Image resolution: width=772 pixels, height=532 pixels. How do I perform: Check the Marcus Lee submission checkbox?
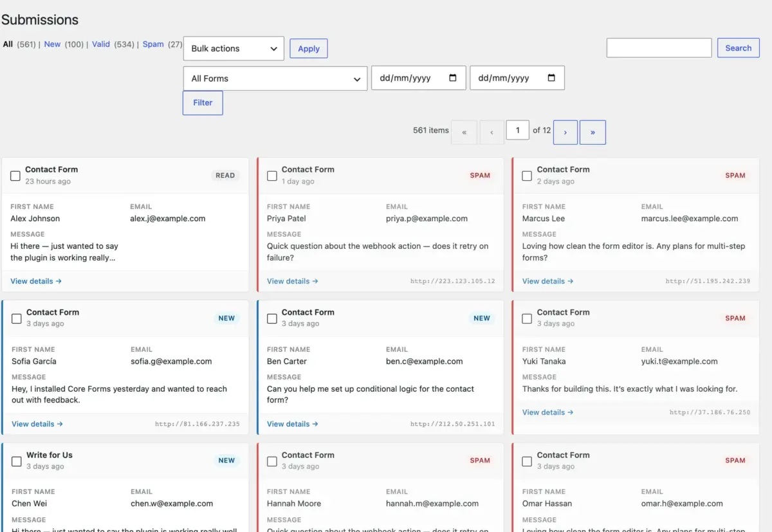527,176
